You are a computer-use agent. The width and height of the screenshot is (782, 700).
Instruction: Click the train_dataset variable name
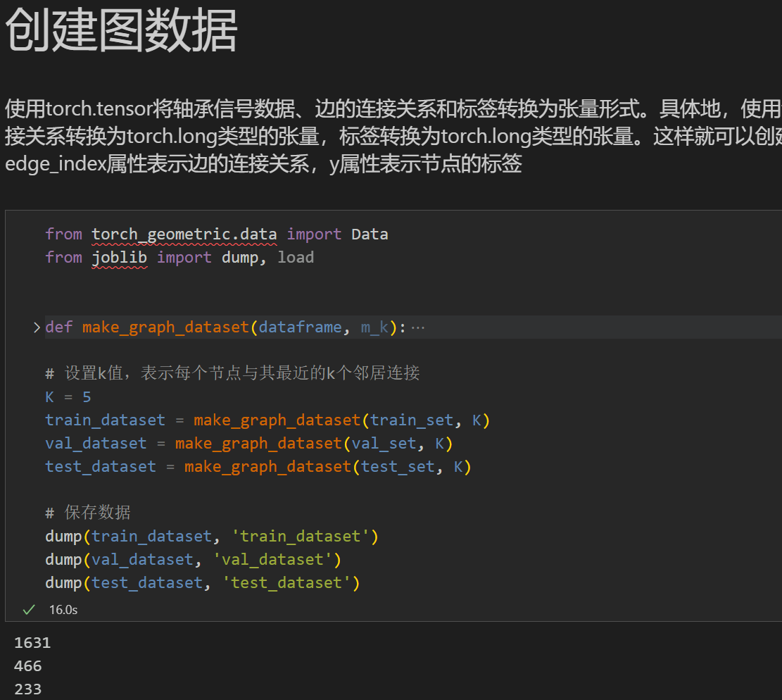pyautogui.click(x=104, y=420)
